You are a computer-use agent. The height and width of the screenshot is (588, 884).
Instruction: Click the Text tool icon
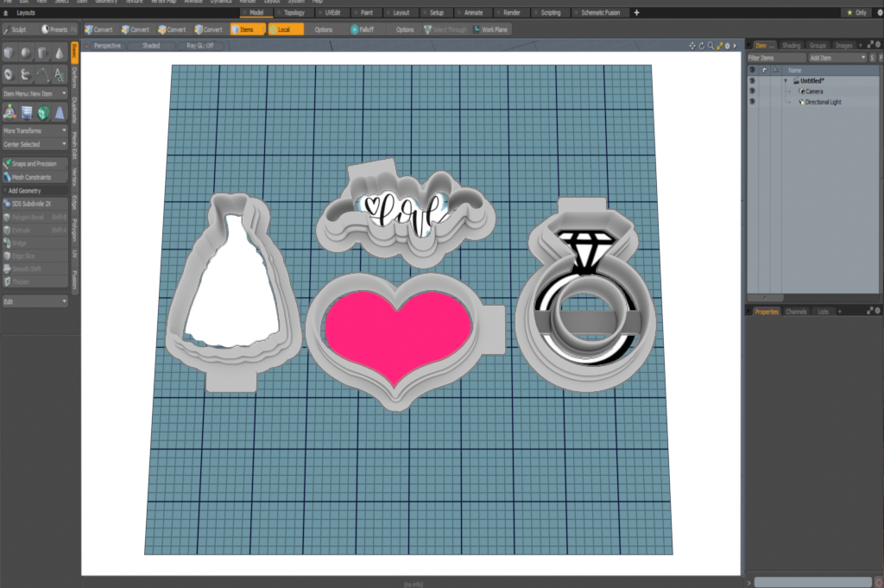[59, 74]
